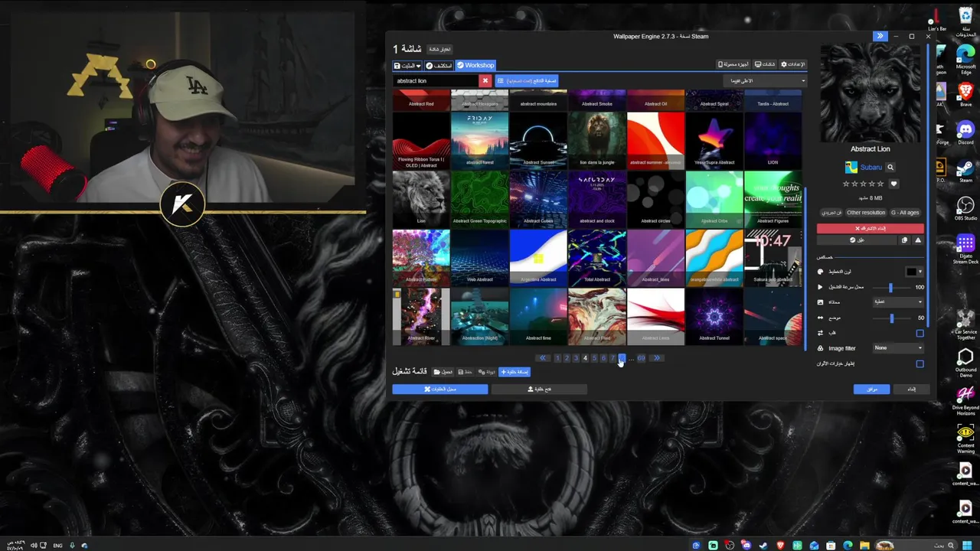Click the choose display button by title
Screen dimensions: 980x551
pos(439,49)
